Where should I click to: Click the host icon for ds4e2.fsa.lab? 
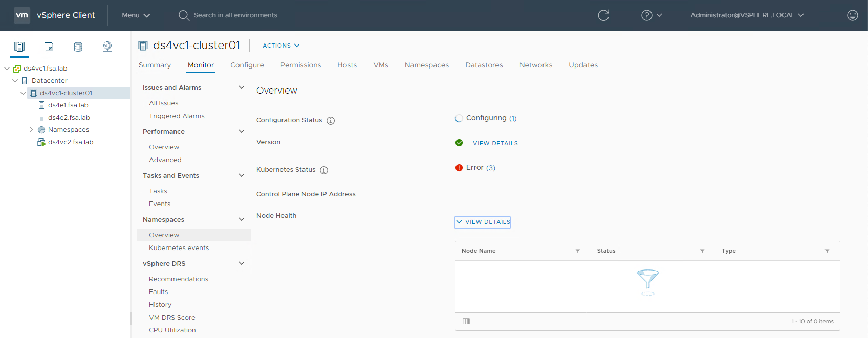(x=41, y=118)
